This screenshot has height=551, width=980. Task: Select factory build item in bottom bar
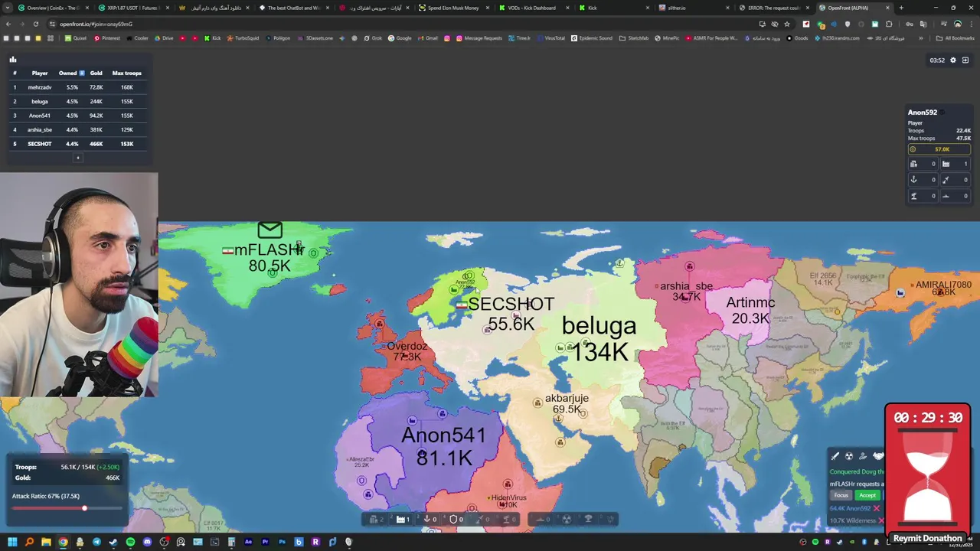pos(401,520)
